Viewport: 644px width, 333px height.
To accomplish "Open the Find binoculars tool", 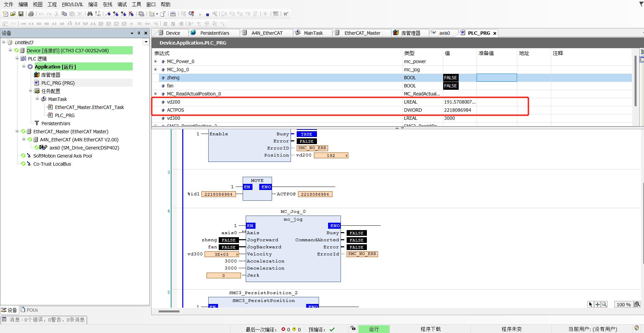I will tap(90, 14).
